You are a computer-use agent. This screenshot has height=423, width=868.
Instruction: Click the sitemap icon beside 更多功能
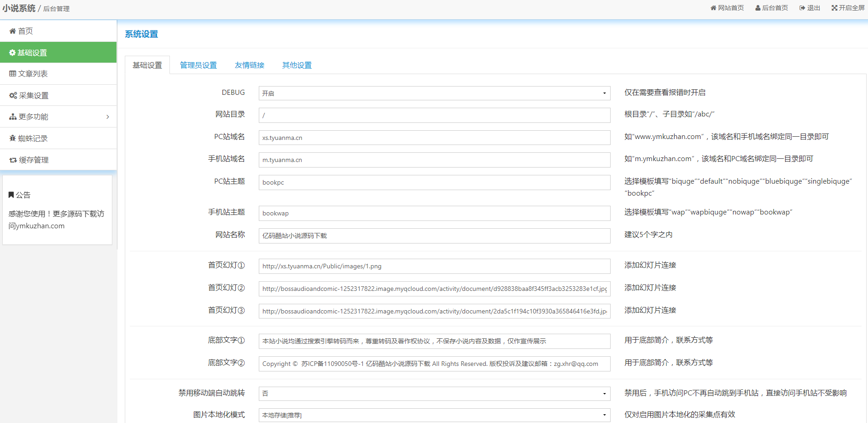pos(13,117)
